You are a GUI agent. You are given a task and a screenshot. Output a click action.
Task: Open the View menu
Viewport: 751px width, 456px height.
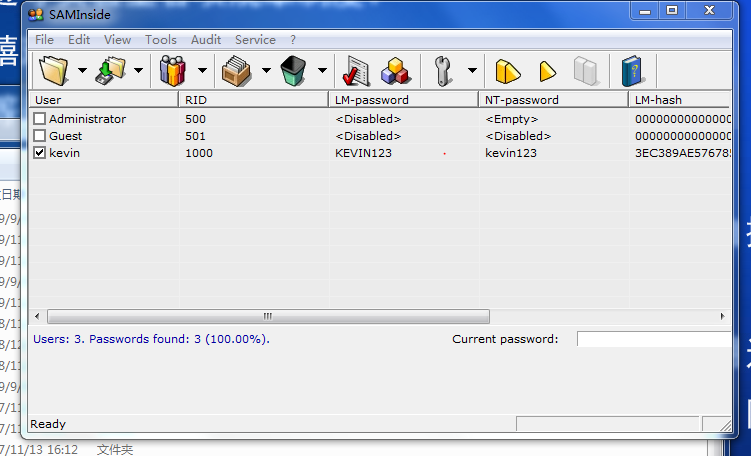tap(117, 40)
